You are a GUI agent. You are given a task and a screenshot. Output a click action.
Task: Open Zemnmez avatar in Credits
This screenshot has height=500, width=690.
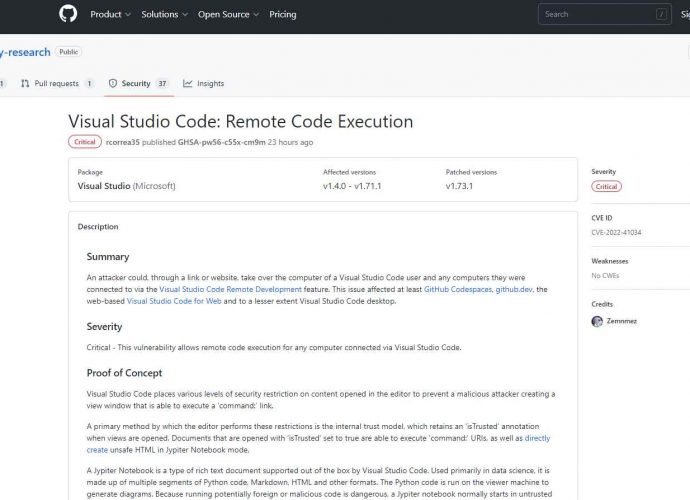point(597,321)
